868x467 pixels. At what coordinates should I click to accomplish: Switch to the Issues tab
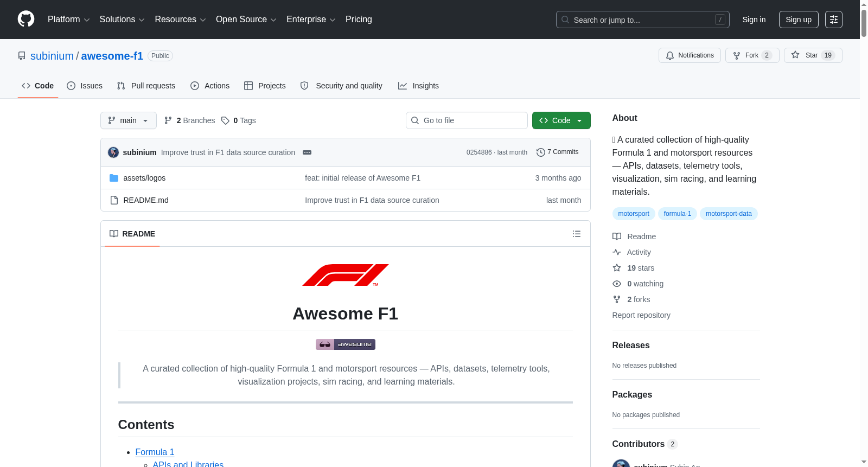point(85,86)
